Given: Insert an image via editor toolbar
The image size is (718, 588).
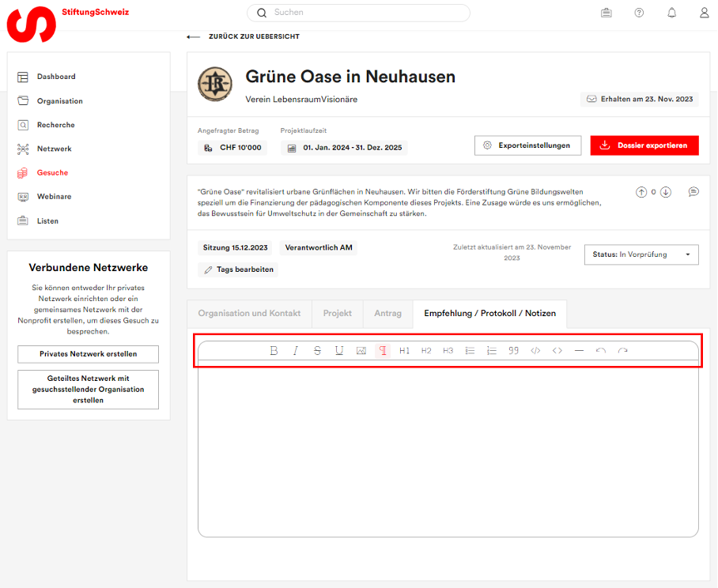Looking at the screenshot, I should [x=361, y=351].
